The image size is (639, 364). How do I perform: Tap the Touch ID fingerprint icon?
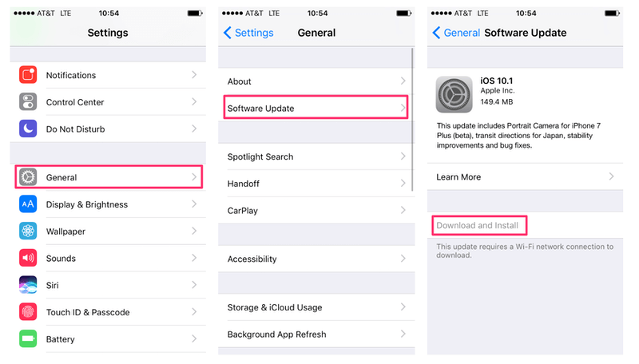[28, 312]
